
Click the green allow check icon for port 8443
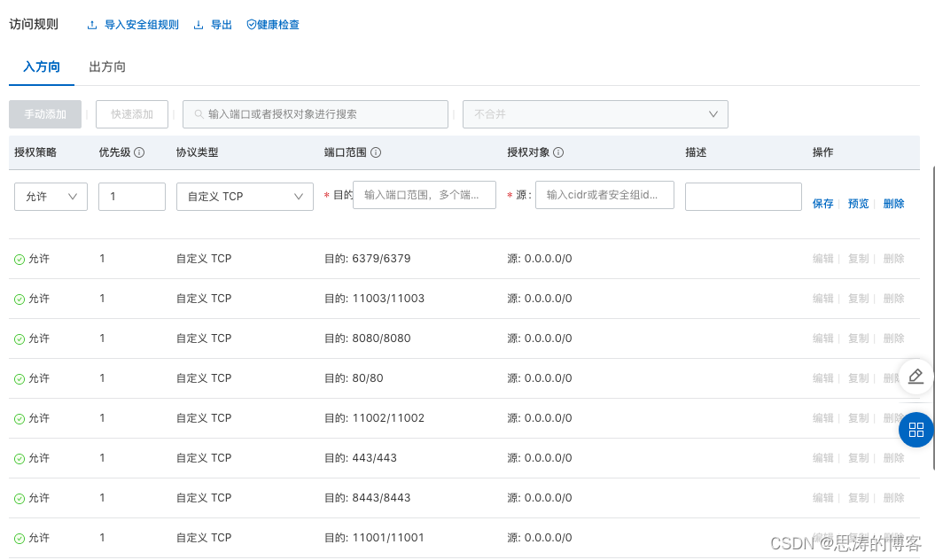click(x=19, y=499)
